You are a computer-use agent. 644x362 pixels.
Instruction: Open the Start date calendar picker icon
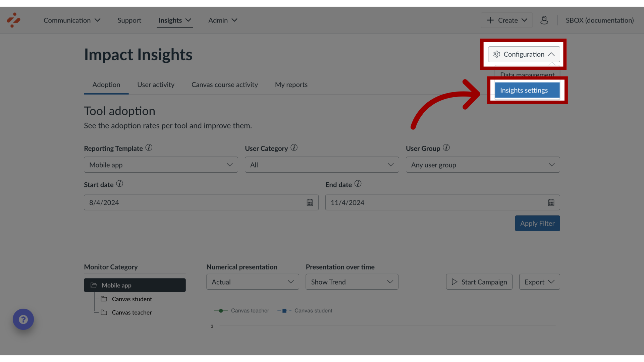[310, 202]
